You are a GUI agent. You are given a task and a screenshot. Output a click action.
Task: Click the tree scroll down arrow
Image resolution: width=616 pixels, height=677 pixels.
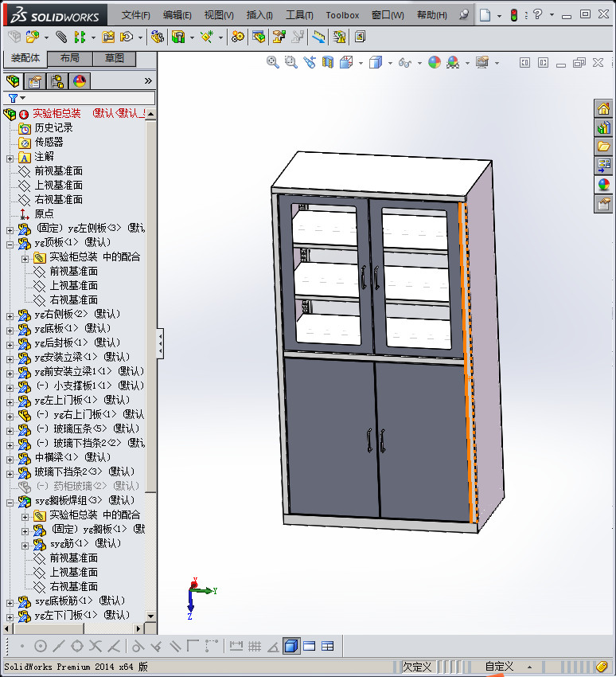(150, 616)
